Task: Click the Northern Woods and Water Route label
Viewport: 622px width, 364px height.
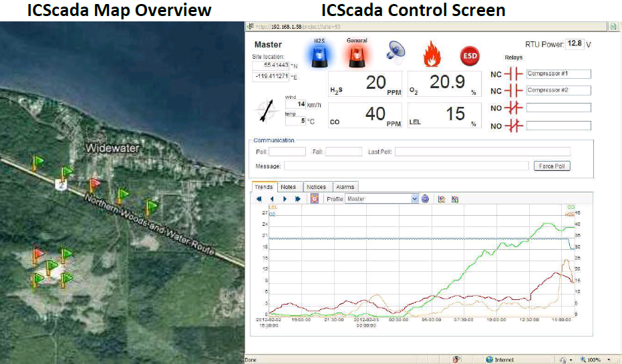Action: point(150,224)
